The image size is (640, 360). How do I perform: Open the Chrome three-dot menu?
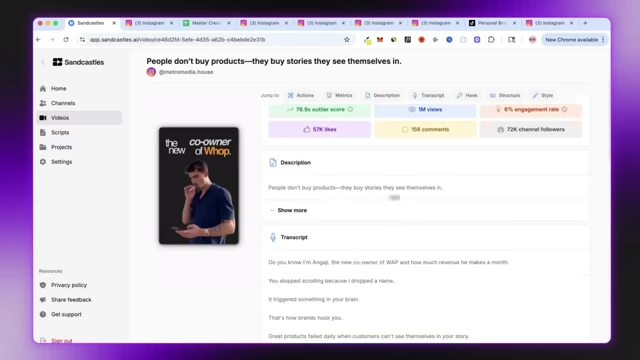[603, 40]
